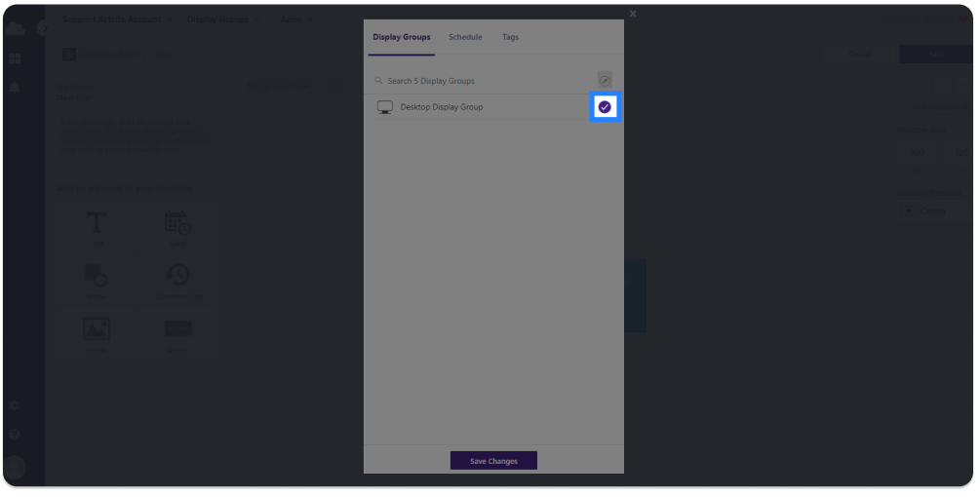980x497 pixels.
Task: Select the Display Groups tab
Action: click(401, 37)
